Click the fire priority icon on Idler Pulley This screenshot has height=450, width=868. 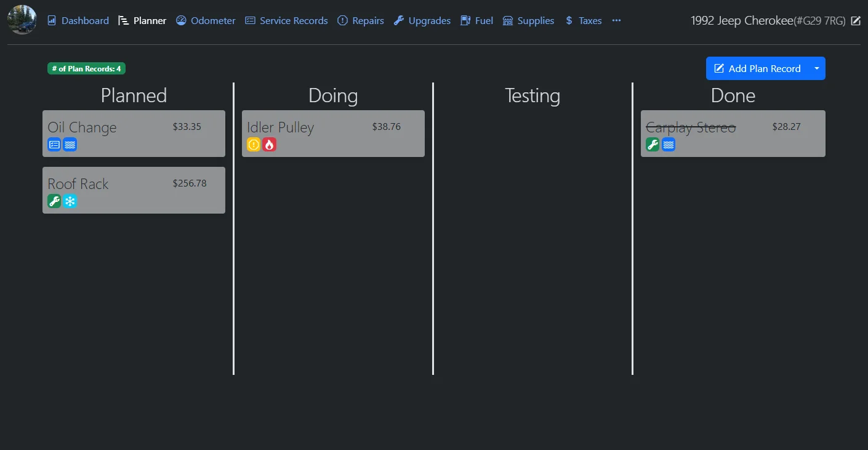pyautogui.click(x=270, y=144)
